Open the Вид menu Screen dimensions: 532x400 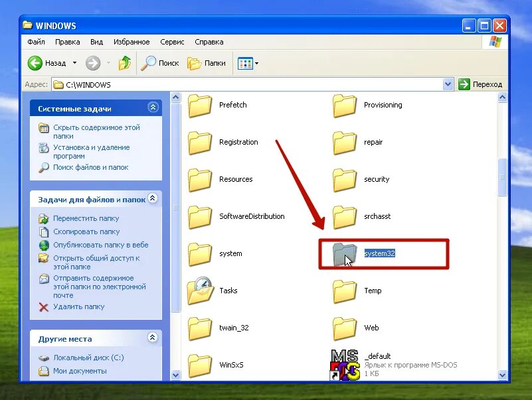click(96, 42)
